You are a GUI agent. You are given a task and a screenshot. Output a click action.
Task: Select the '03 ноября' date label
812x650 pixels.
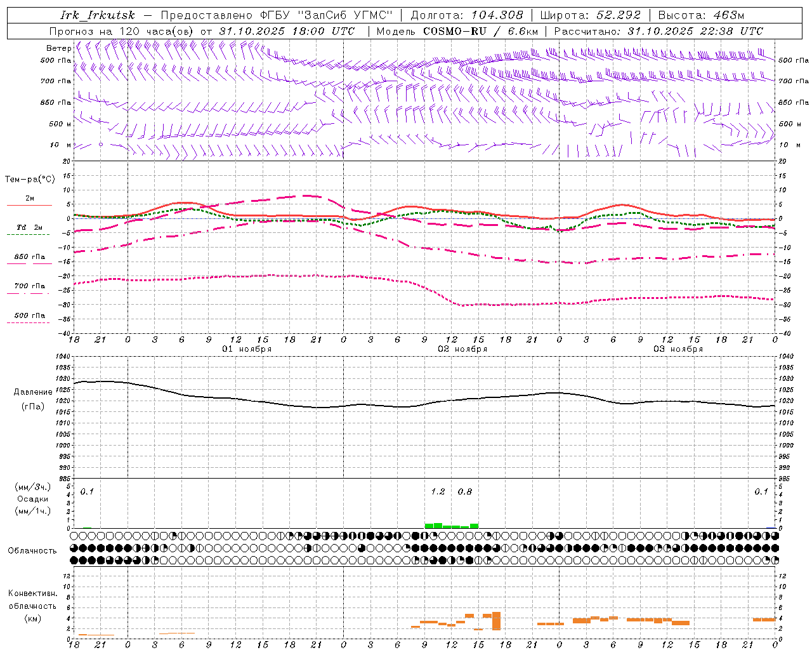pos(678,349)
